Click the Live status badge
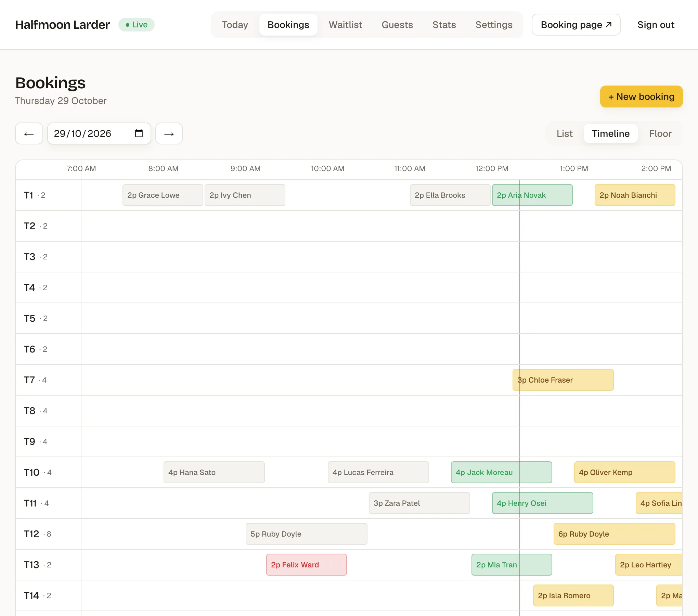698x616 pixels. click(x=137, y=25)
